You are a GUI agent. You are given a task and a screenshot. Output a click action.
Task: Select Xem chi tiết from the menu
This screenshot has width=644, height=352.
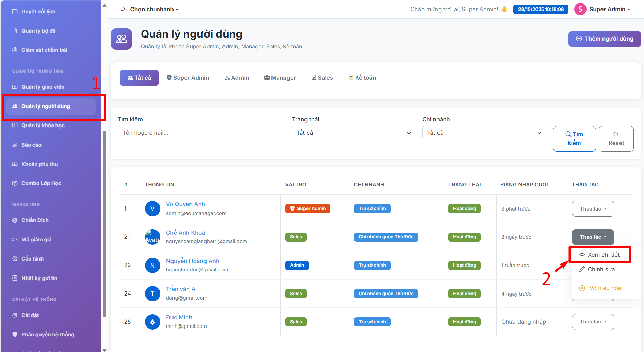point(600,255)
